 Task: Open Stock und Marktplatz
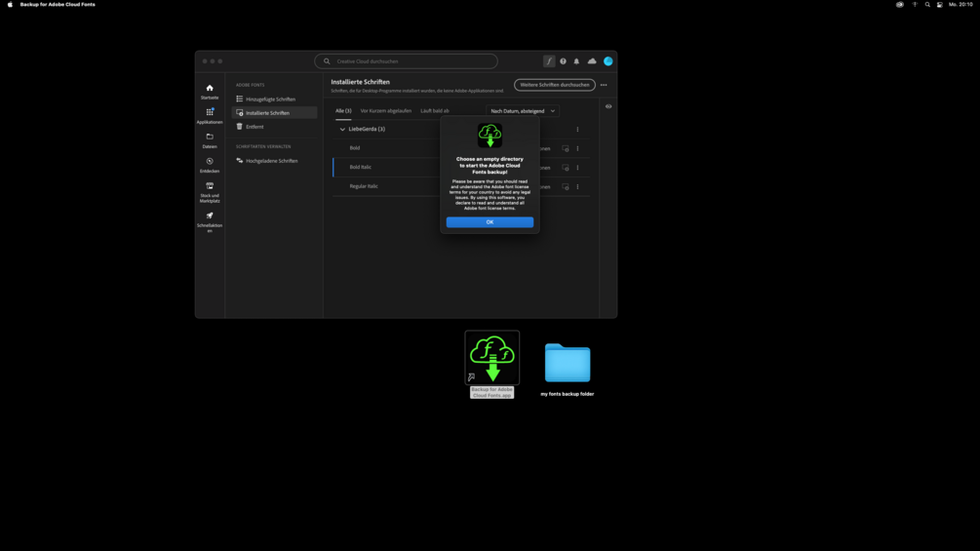coord(210,192)
